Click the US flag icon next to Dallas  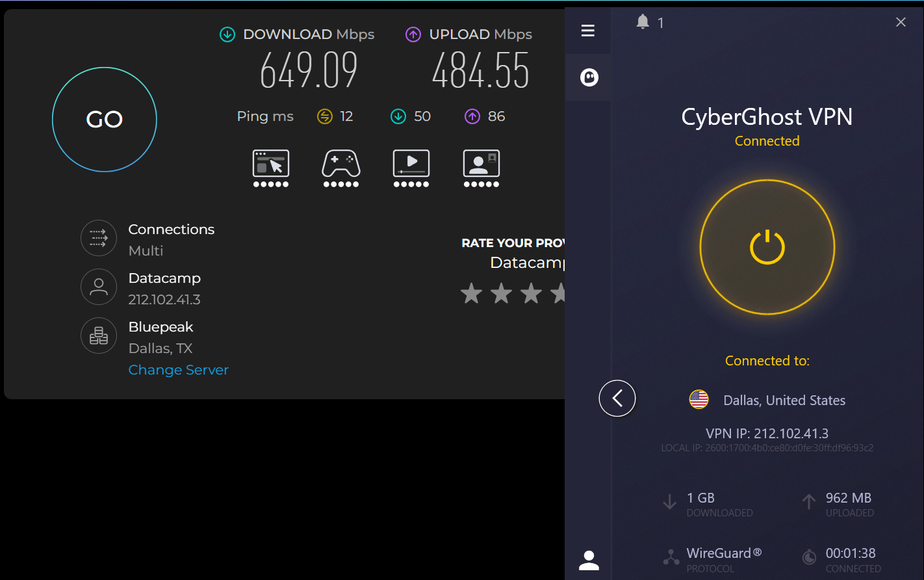click(699, 399)
